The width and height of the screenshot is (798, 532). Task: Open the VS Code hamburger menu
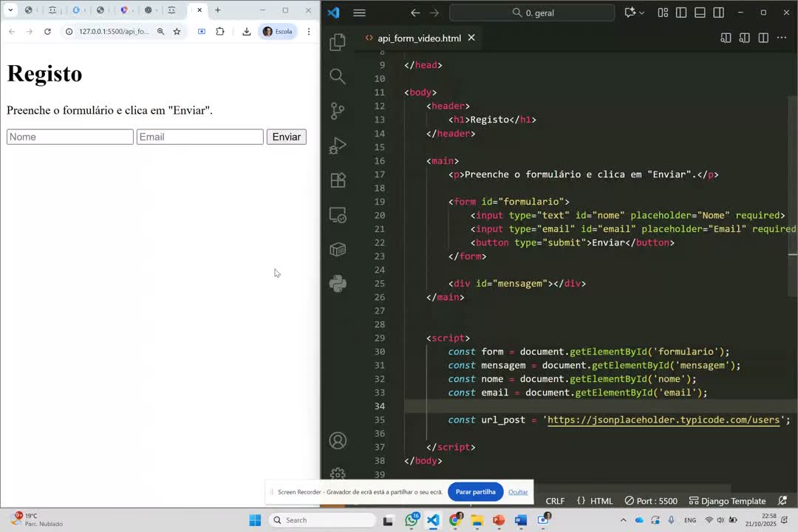tap(359, 13)
